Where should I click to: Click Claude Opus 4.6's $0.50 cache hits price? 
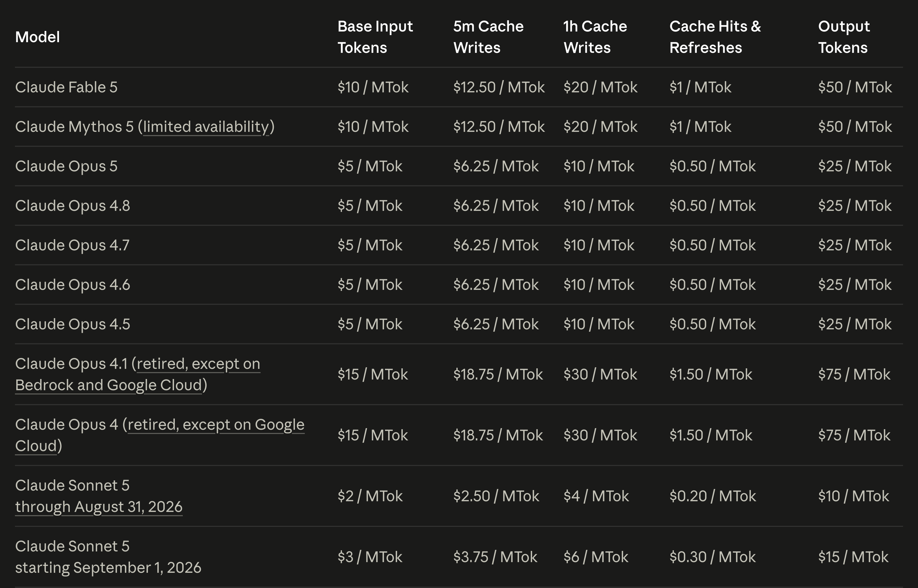(713, 285)
